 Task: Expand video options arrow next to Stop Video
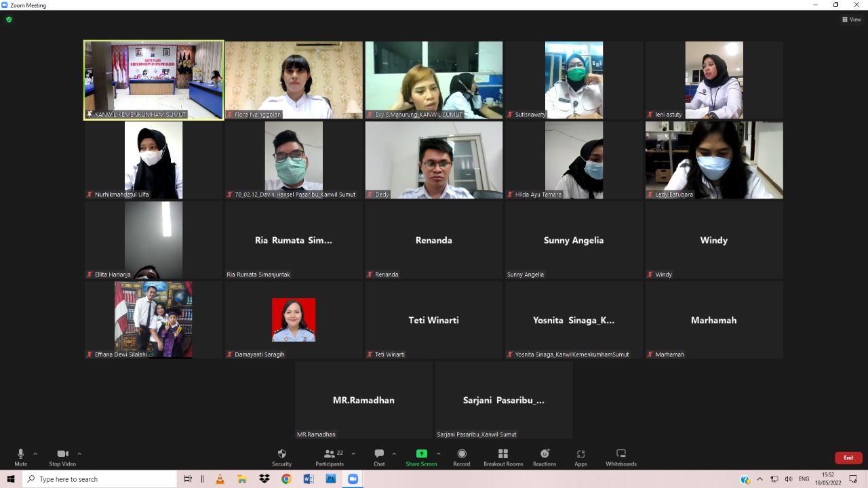[x=79, y=454]
